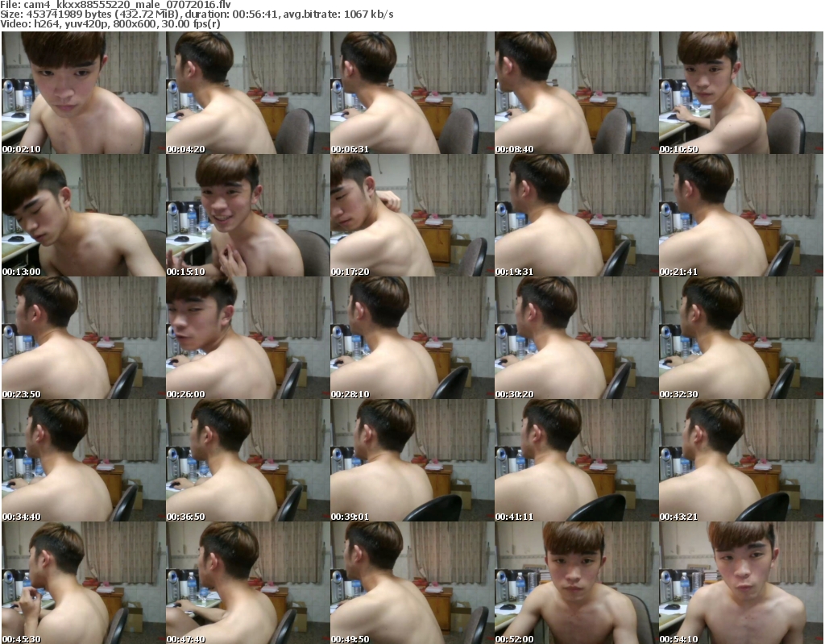Select the thumbnail stamped 00:28:10
This screenshot has height=644, width=825.
tap(412, 338)
